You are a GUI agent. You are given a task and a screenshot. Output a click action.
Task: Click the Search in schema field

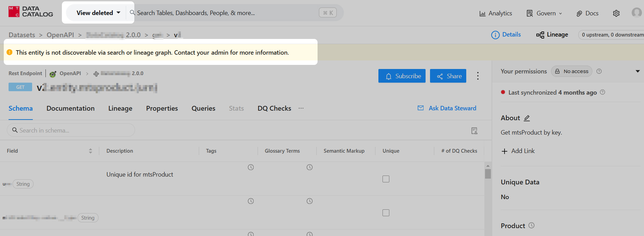tap(71, 130)
